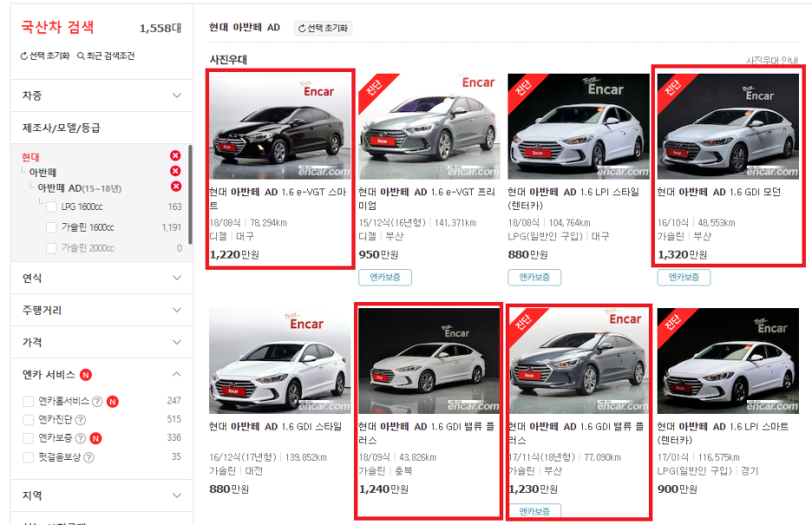Open listing title 1.6 LPI 스마트 (렌터카)
This screenshot has width=812, height=525.
click(723, 433)
